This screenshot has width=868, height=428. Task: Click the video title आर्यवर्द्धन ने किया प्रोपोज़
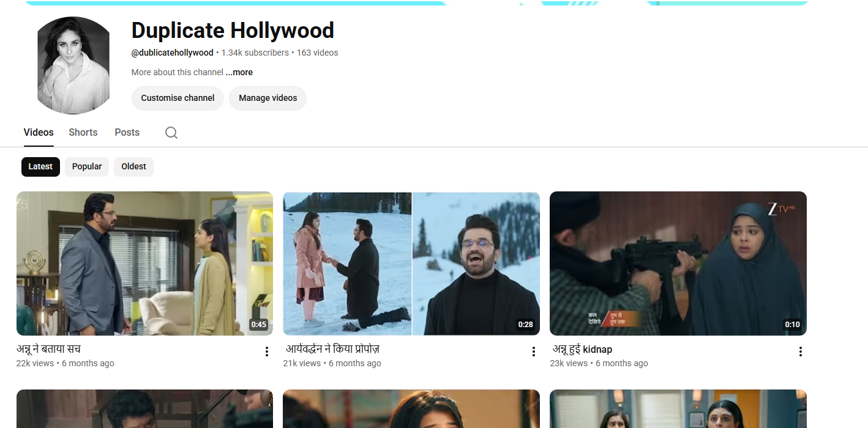coord(333,349)
